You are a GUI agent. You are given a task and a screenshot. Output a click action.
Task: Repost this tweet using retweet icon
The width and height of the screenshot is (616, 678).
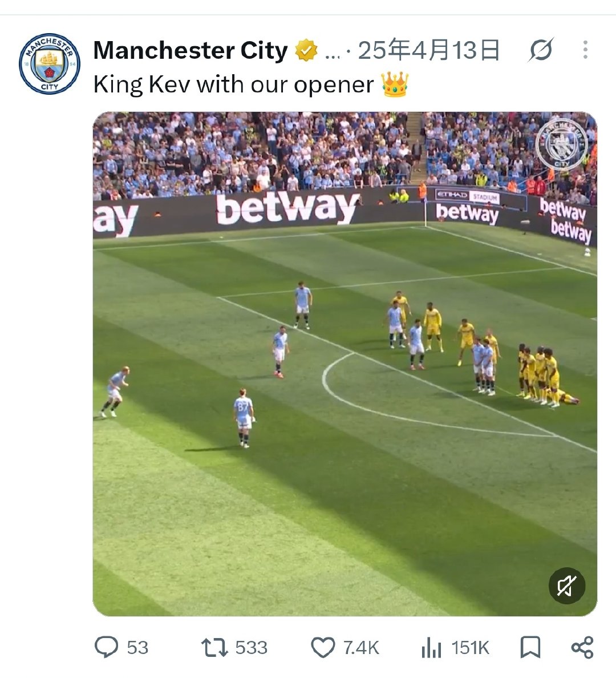(214, 647)
